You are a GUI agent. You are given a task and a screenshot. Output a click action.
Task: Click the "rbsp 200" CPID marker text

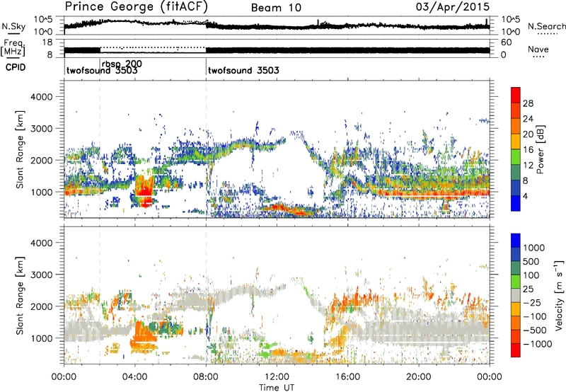point(122,64)
